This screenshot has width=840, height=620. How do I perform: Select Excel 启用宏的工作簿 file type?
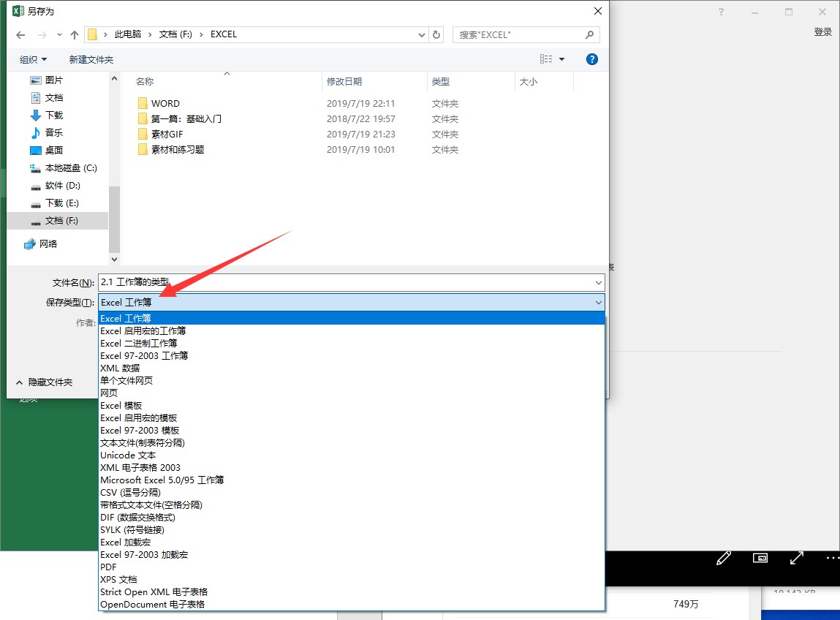click(143, 331)
